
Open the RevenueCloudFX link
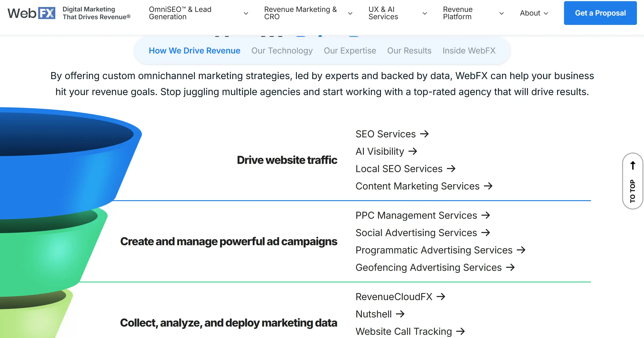coord(394,297)
